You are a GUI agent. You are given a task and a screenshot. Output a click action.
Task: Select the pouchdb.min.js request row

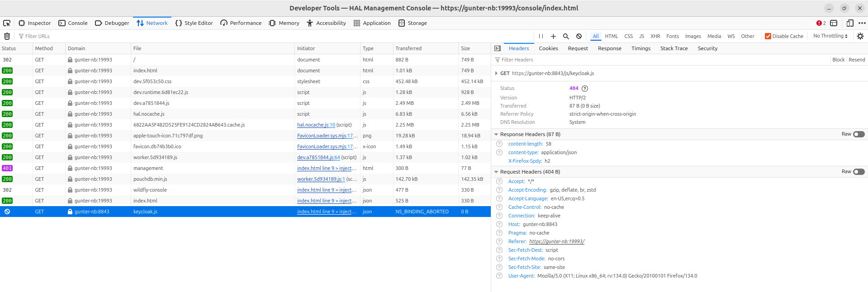(245, 179)
